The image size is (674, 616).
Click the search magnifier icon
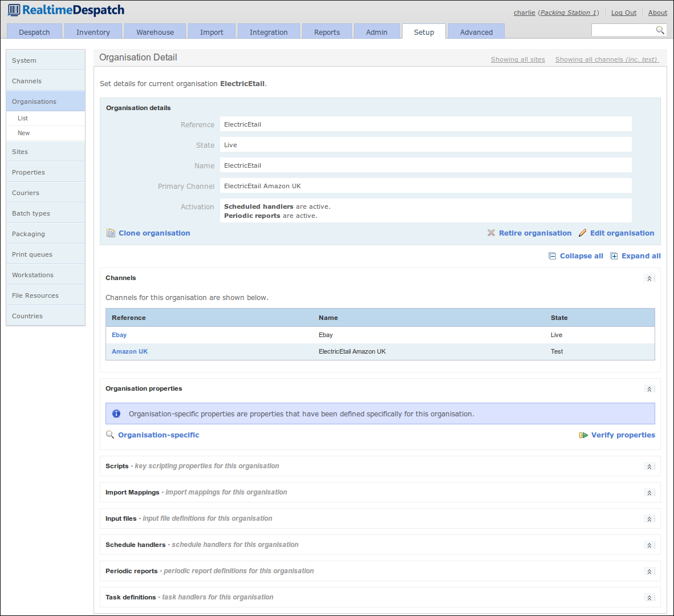coord(660,30)
